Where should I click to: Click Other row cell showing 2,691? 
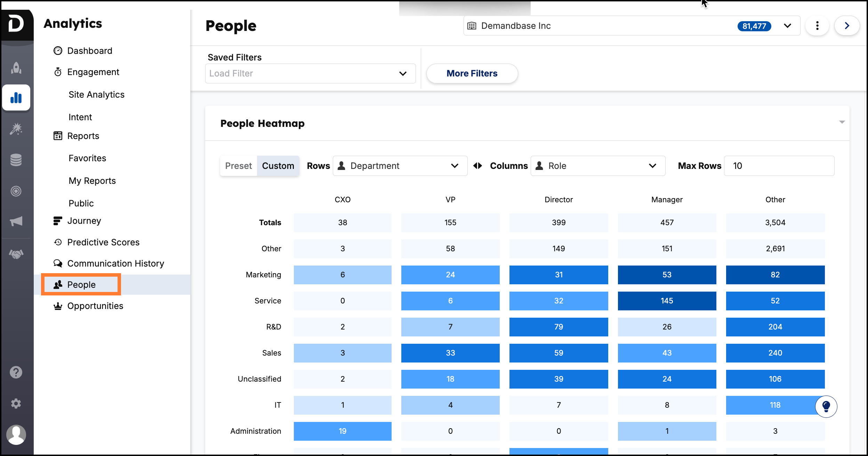775,249
